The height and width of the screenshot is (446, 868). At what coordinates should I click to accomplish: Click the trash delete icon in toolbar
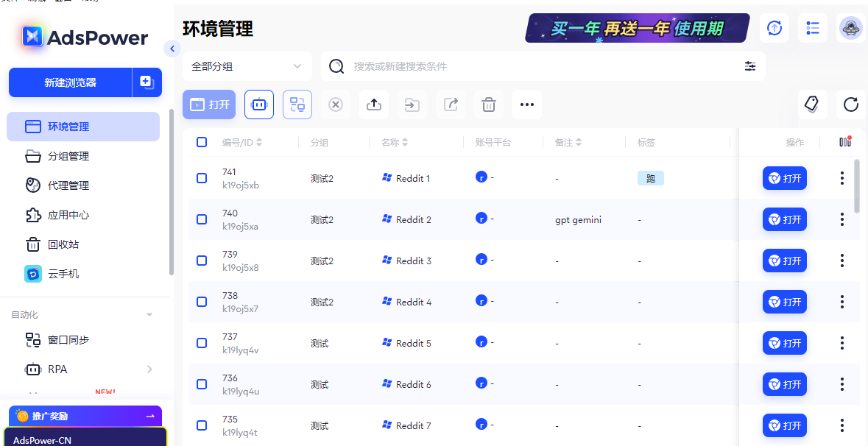(489, 105)
